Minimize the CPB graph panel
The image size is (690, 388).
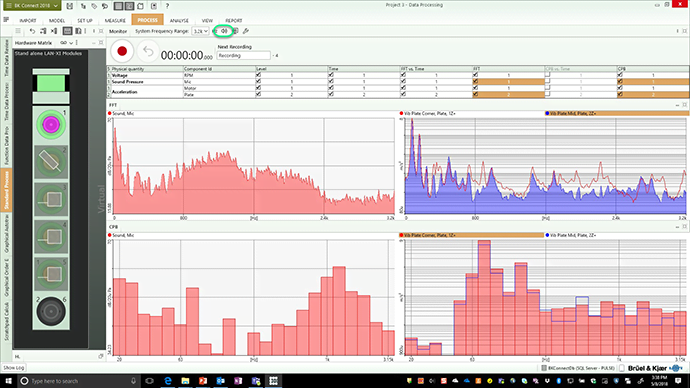pyautogui.click(x=677, y=227)
